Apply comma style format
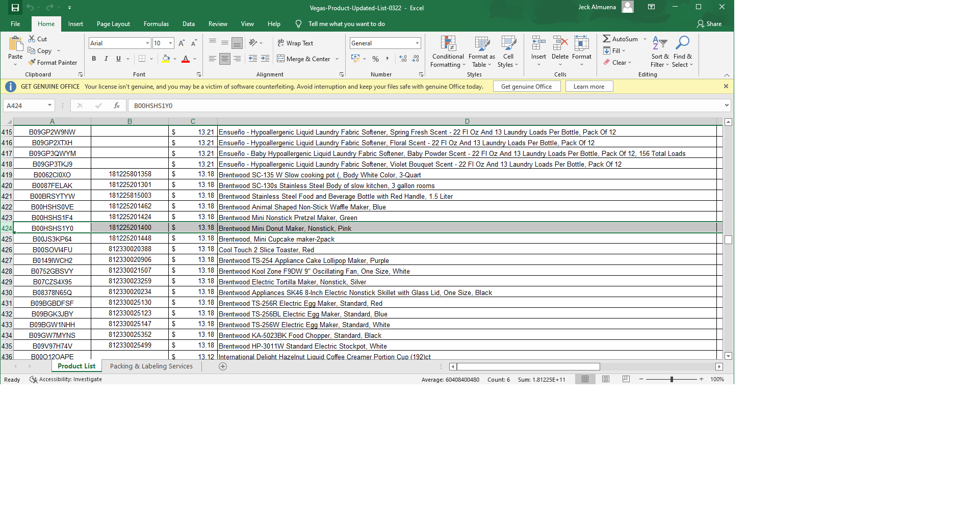The image size is (980, 531). (x=388, y=59)
